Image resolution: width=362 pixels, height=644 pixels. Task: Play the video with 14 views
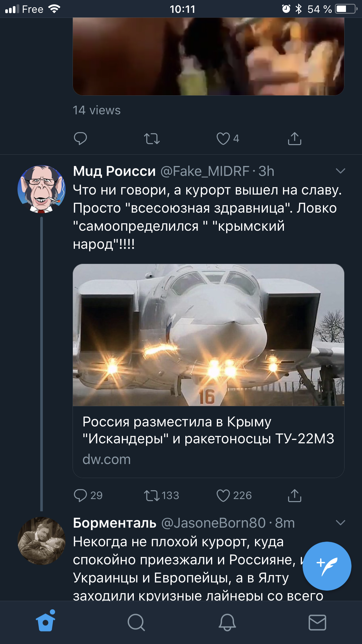208,56
